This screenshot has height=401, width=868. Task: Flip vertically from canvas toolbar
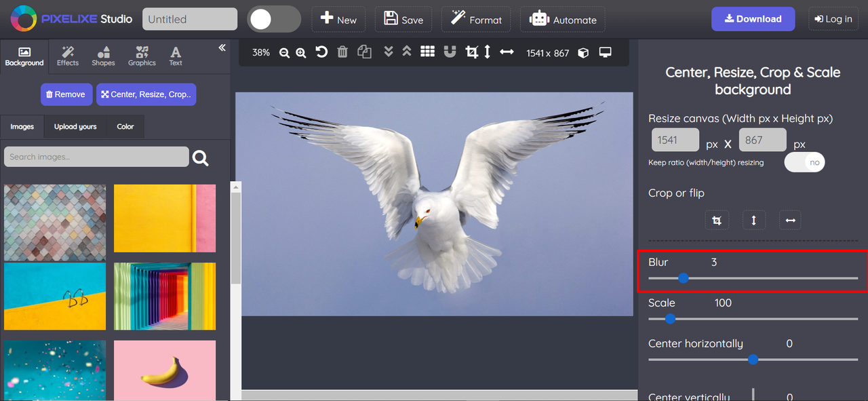[487, 52]
